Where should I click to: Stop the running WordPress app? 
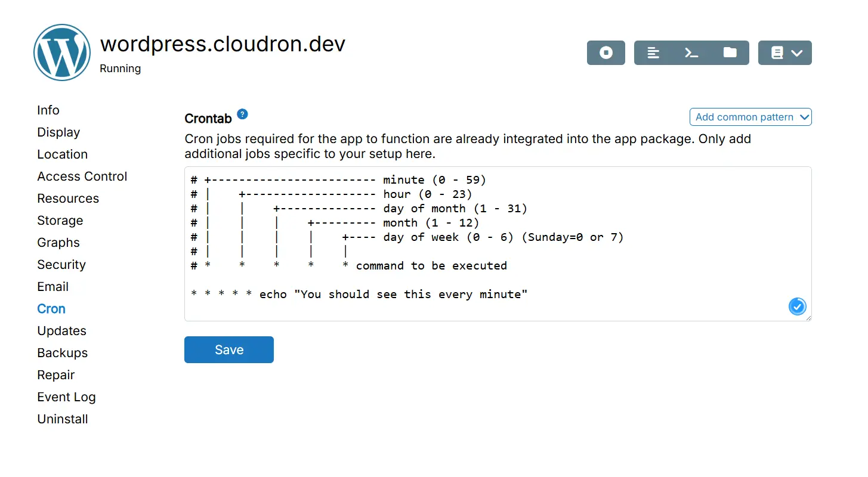coord(606,53)
